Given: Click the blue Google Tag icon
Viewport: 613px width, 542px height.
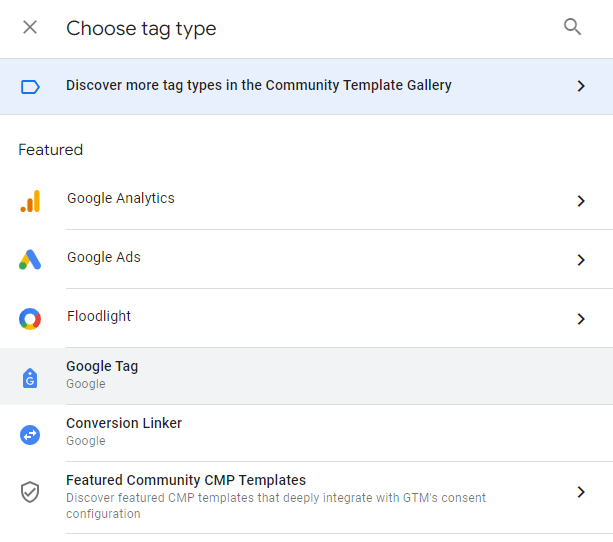Looking at the screenshot, I should coord(30,378).
